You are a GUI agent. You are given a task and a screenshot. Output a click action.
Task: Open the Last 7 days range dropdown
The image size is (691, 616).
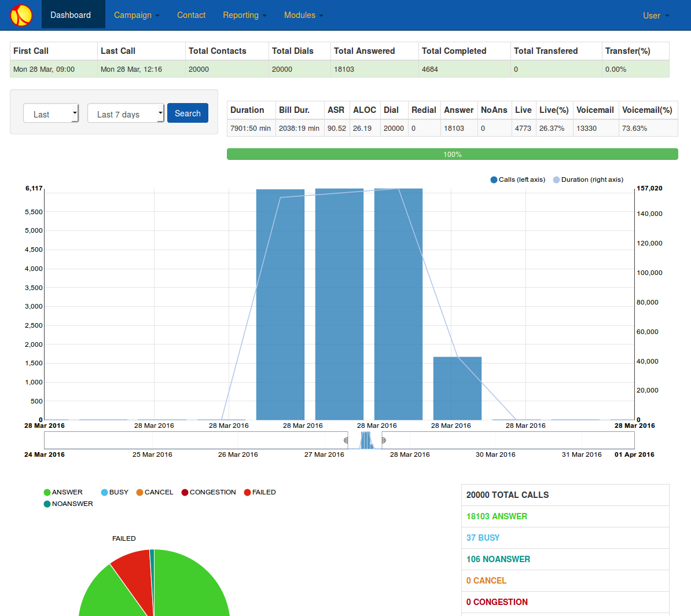(x=126, y=114)
